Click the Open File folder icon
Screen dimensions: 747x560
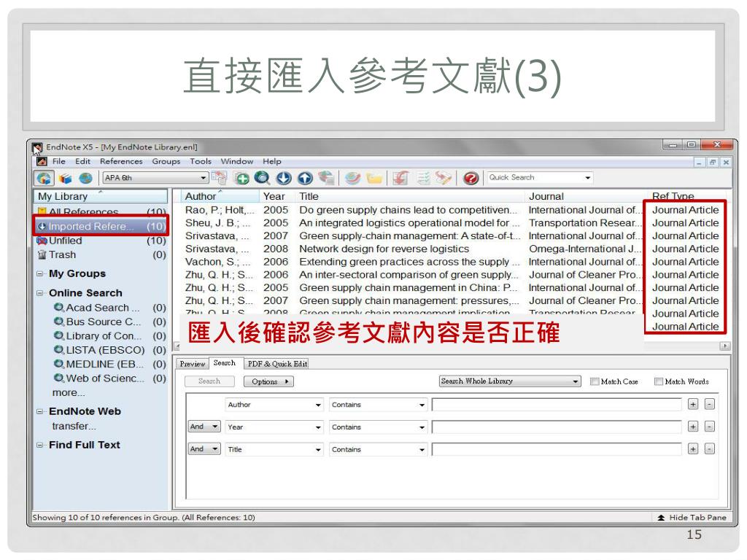pos(374,179)
